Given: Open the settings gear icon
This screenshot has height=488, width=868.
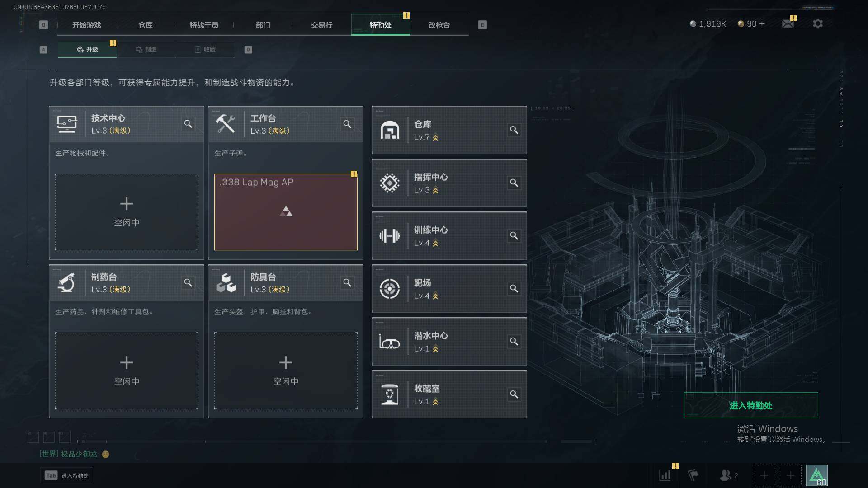Looking at the screenshot, I should point(817,24).
